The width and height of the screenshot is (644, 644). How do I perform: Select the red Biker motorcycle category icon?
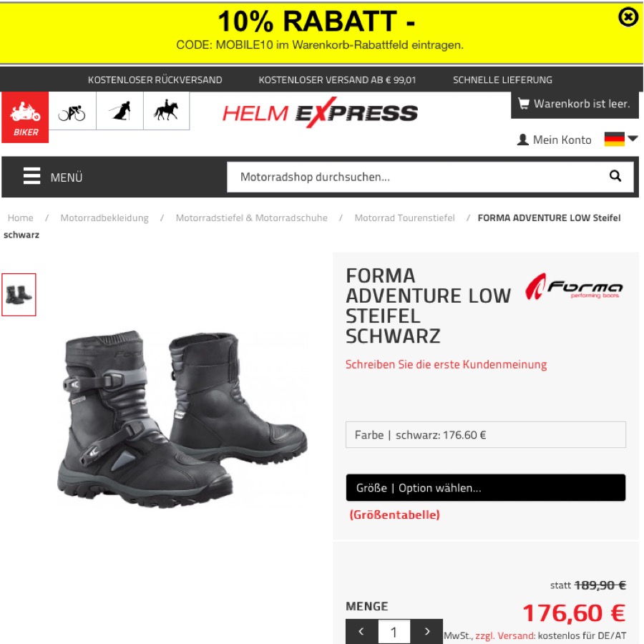point(25,117)
